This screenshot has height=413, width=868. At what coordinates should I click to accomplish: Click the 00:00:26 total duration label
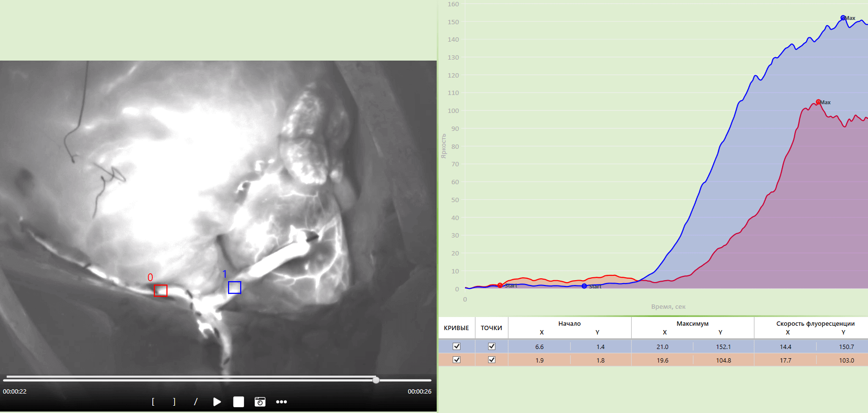tap(420, 391)
